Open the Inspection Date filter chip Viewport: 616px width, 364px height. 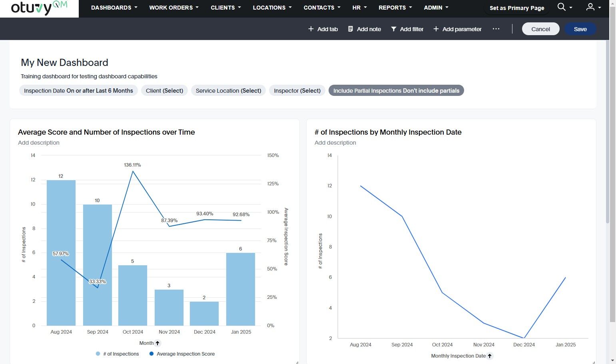(x=78, y=91)
